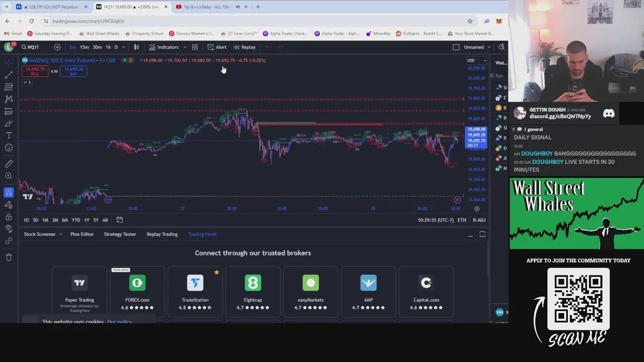Open the candlestick chart type selector

(x=136, y=47)
